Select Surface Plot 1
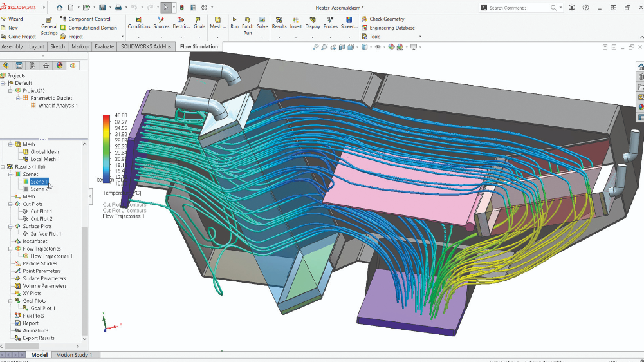The height and width of the screenshot is (362, 644). tap(46, 234)
